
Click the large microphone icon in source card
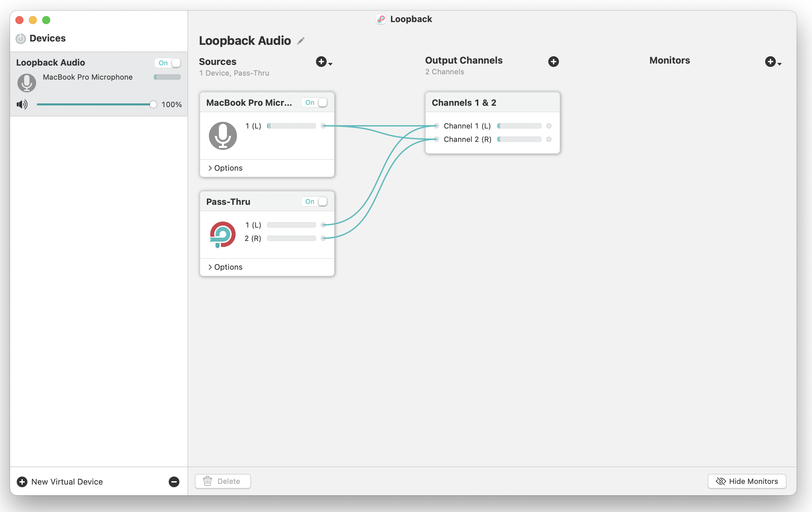click(223, 136)
